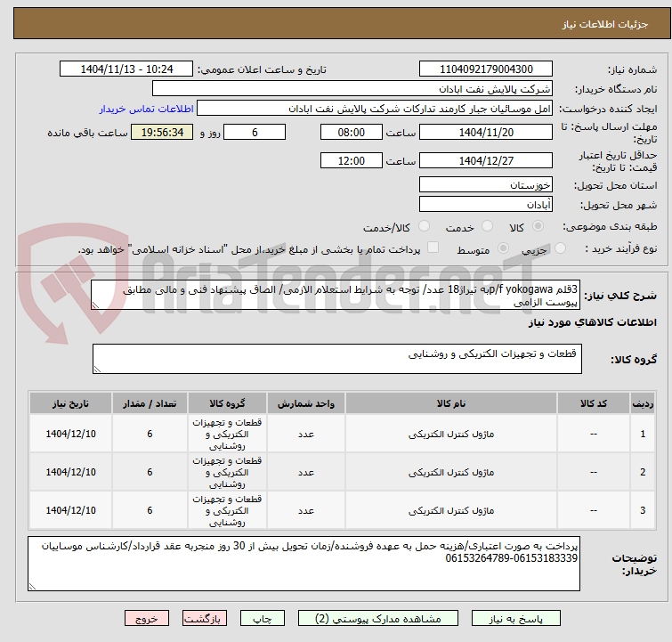Click the 'گروه کالا' column header
This screenshot has width=672, height=642.
227,403
